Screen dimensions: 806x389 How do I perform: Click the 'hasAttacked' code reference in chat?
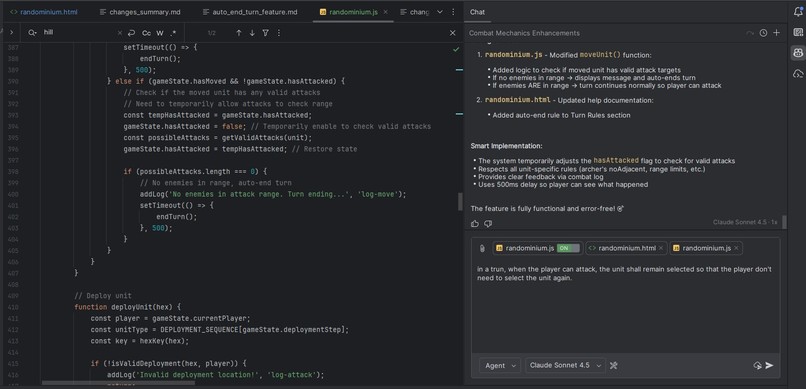(x=616, y=161)
